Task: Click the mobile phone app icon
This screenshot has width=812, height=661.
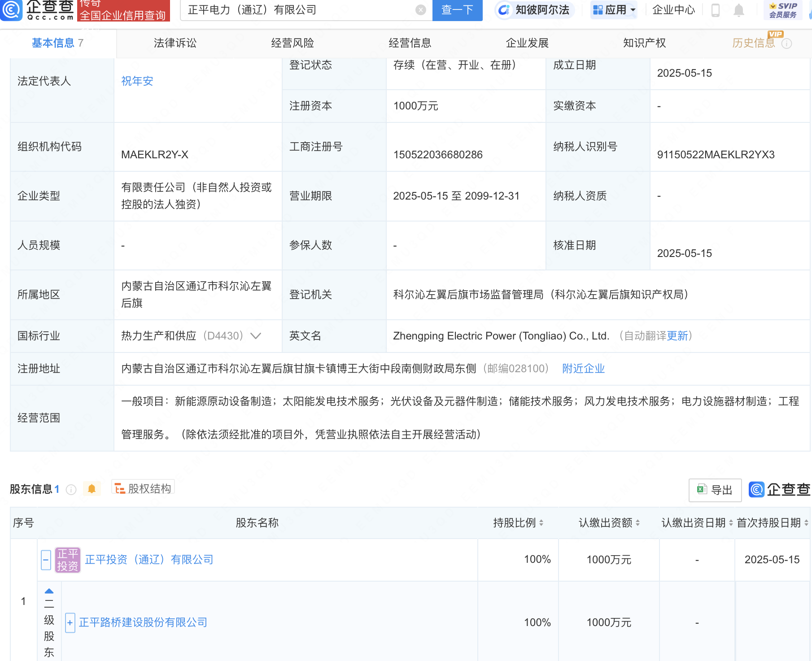Action: pyautogui.click(x=716, y=10)
